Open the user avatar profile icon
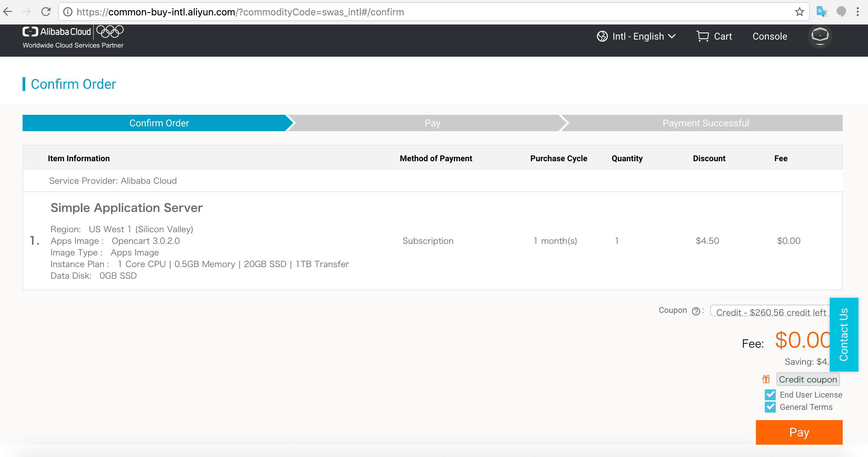 pos(820,36)
